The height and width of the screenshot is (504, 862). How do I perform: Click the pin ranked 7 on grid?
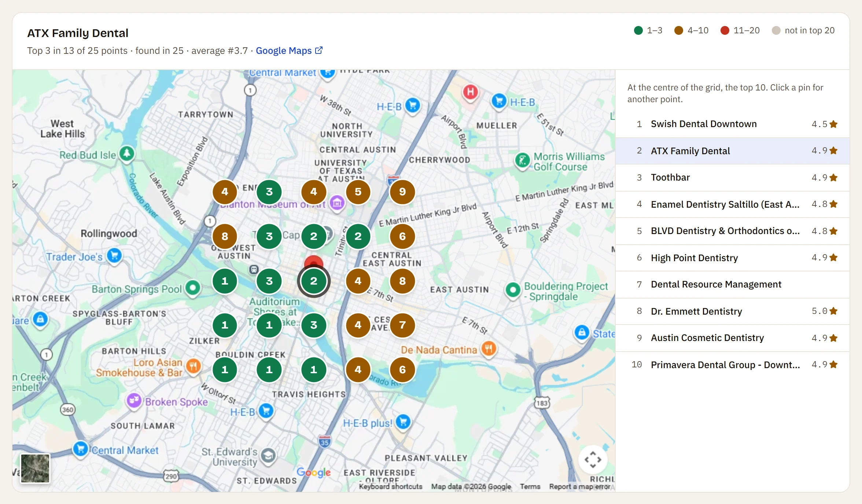(402, 325)
